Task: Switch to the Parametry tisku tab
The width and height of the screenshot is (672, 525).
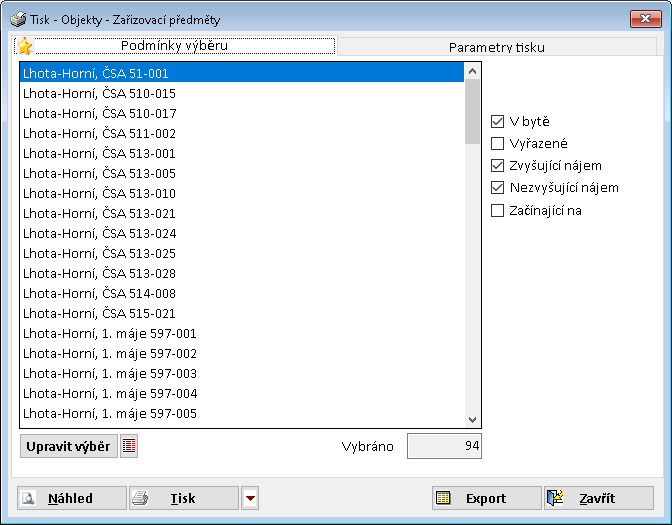Action: [x=497, y=47]
